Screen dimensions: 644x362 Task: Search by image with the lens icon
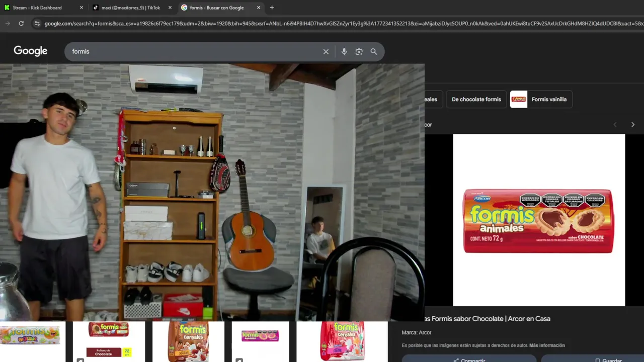359,51
